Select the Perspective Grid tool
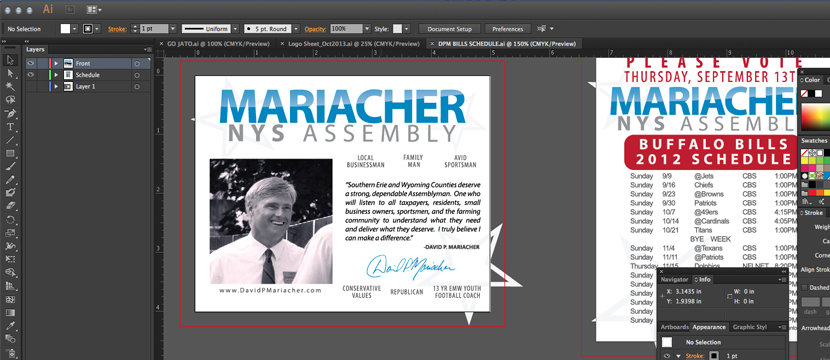This screenshot has height=360, width=830. coord(10,285)
